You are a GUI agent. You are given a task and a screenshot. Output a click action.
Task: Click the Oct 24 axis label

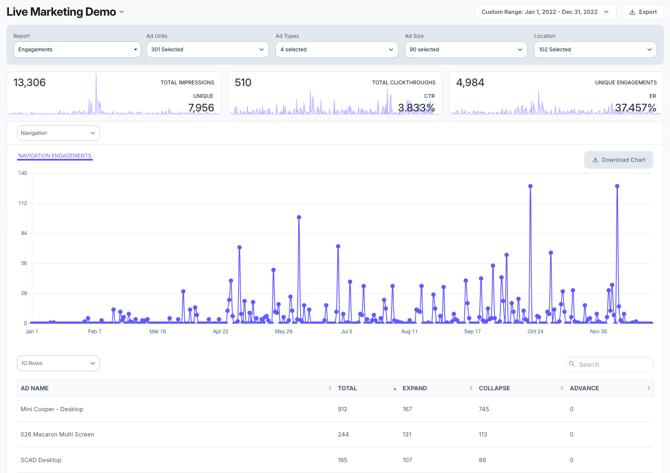tap(535, 331)
